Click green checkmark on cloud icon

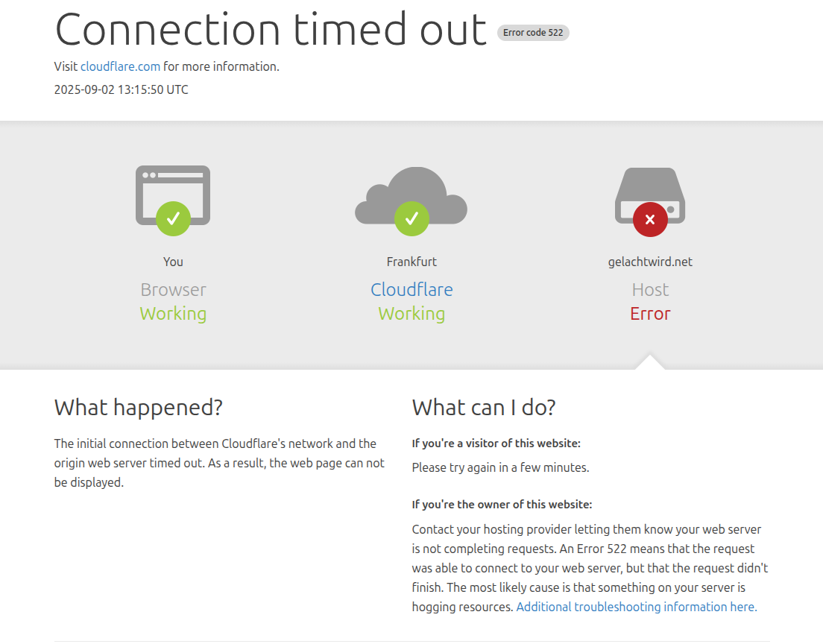click(411, 218)
